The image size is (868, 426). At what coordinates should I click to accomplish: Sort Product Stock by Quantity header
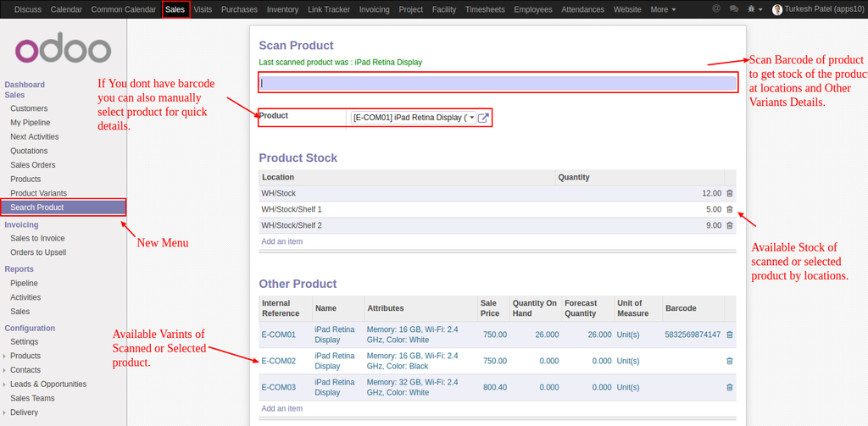(x=640, y=178)
